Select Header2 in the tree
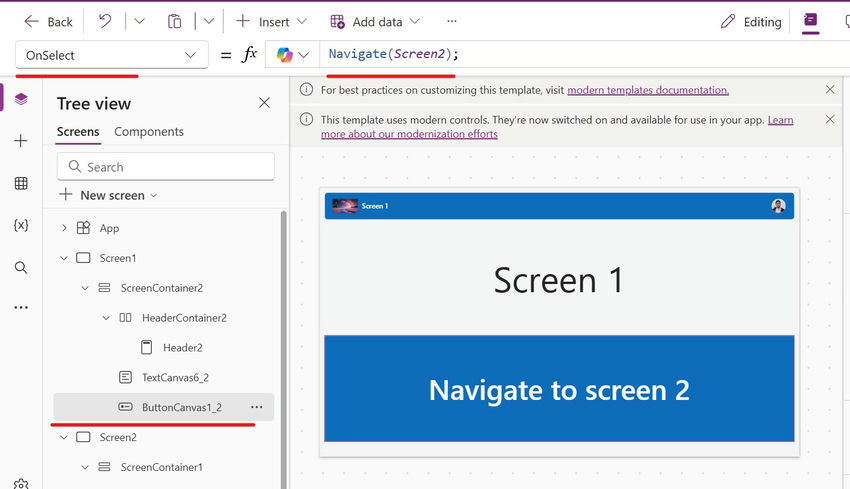Screen dimensions: 850x489 point(183,348)
